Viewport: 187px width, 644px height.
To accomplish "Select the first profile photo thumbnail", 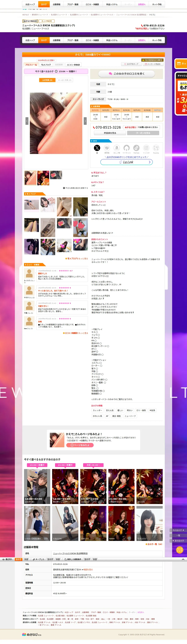I will 30,178.
